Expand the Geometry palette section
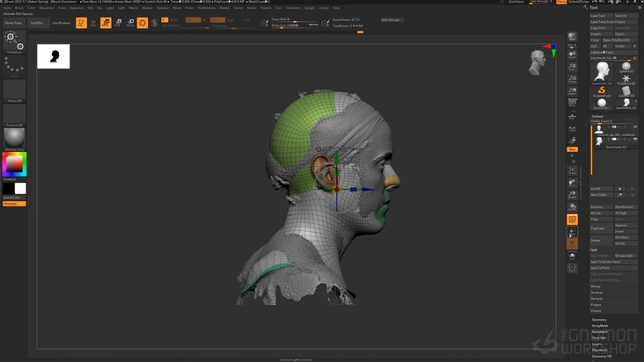 point(599,320)
